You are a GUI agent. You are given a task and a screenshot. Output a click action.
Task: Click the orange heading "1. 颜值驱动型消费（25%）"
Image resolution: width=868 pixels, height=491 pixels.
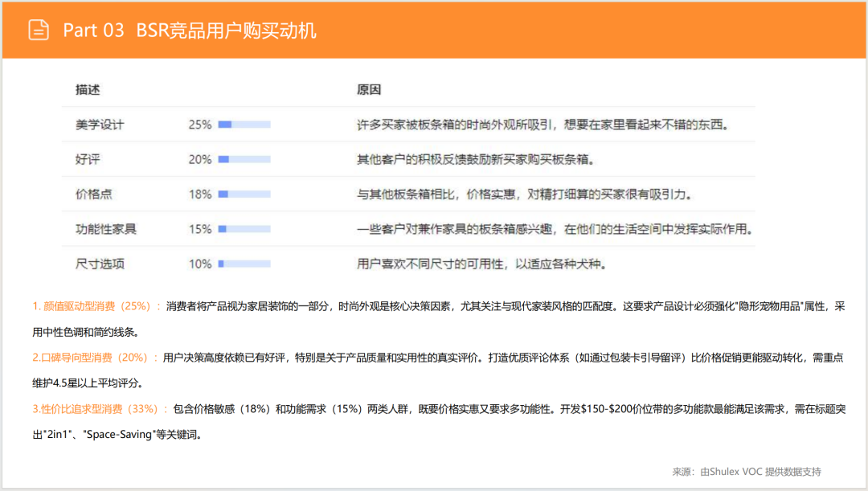pyautogui.click(x=96, y=306)
